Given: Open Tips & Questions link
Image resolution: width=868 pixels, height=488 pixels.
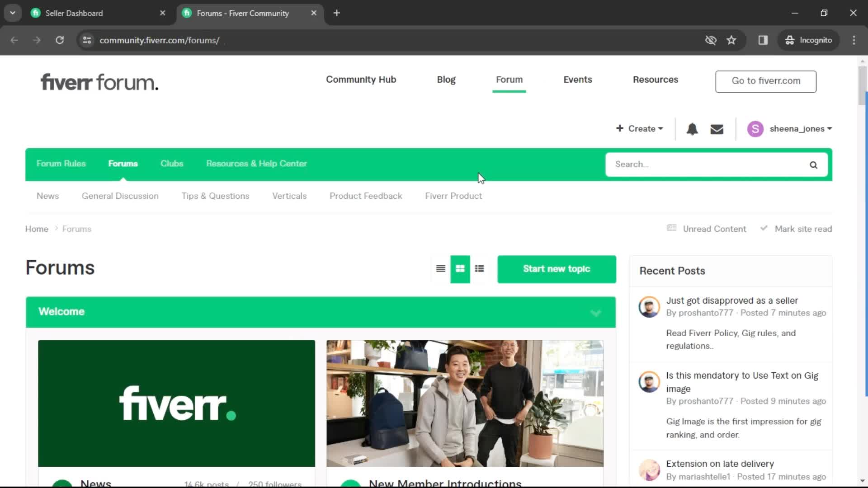Looking at the screenshot, I should [215, 196].
